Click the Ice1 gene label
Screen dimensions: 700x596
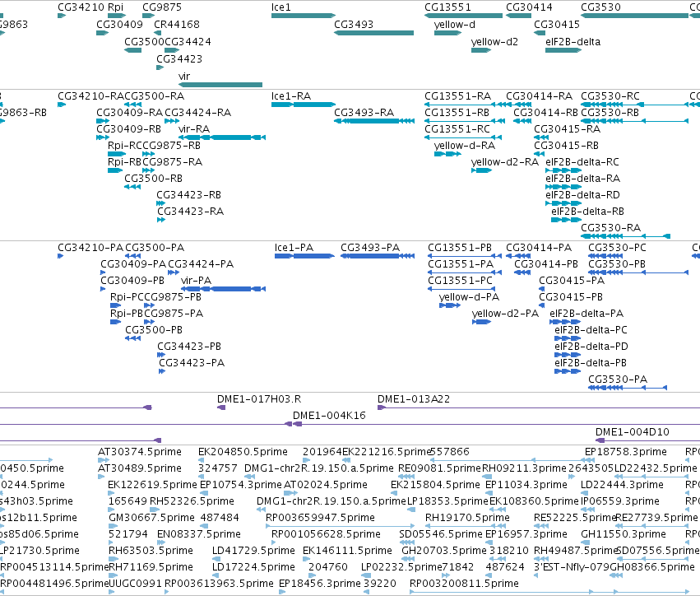coord(280,7)
